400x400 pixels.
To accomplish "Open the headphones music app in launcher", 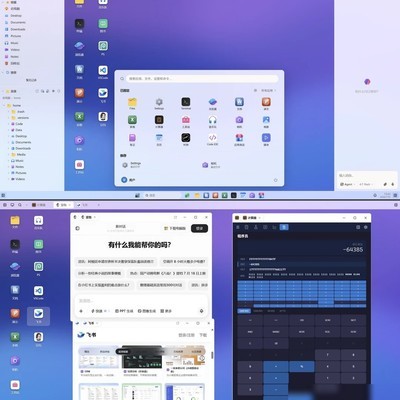I will pos(212,120).
